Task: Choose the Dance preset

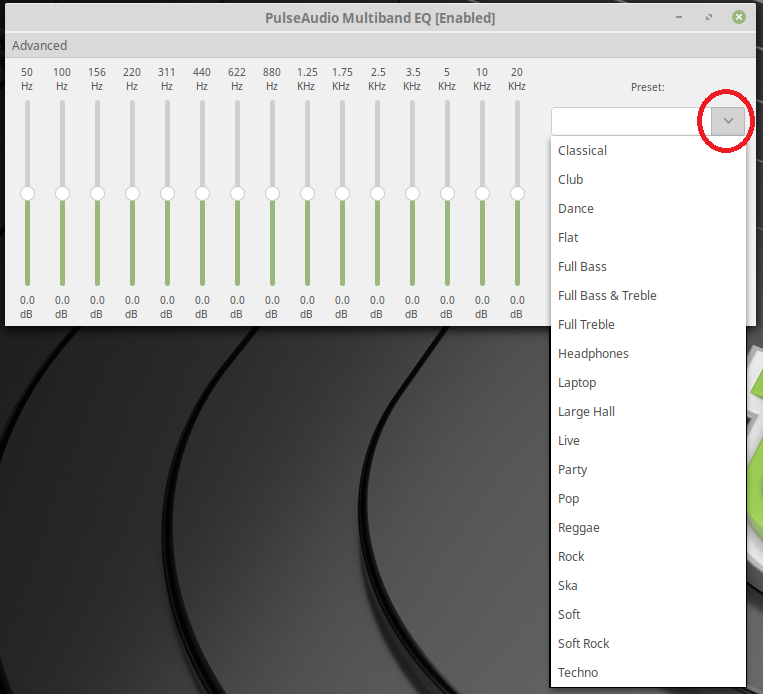Action: click(648, 208)
